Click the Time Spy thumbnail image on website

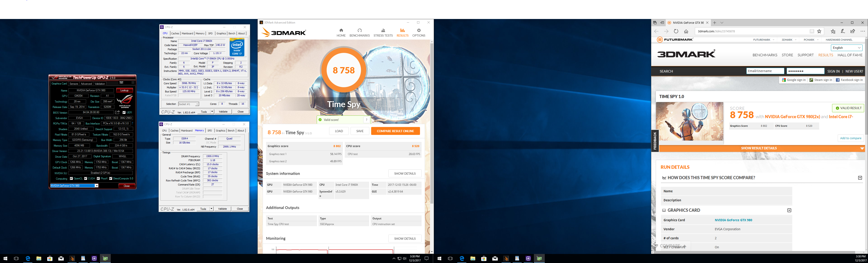689,122
